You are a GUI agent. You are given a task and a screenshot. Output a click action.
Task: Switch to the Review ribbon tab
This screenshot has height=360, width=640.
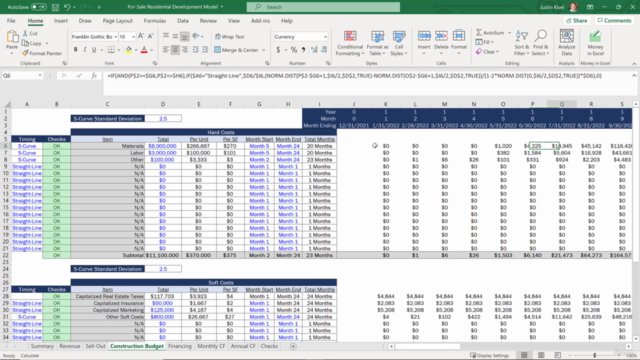pyautogui.click(x=208, y=21)
